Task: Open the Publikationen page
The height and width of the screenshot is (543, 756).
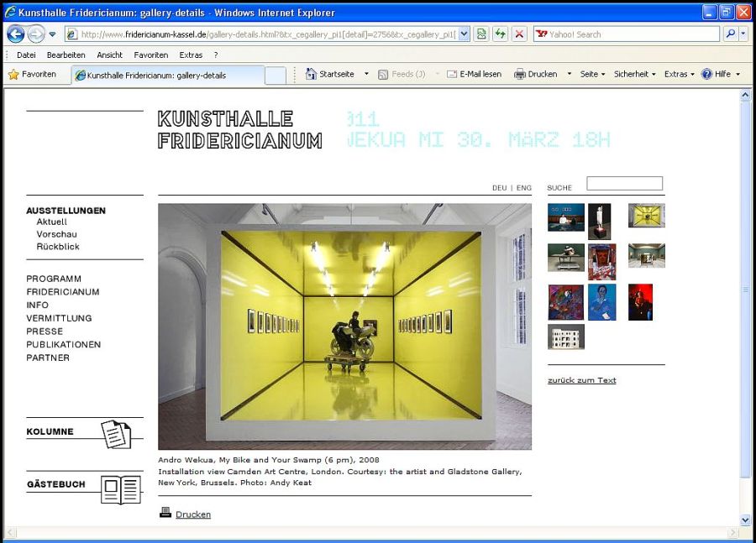Action: (x=64, y=344)
